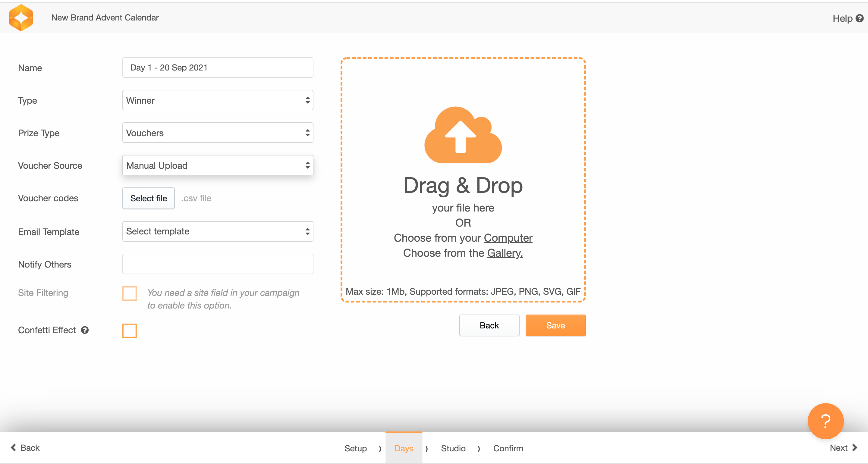Screen dimensions: 868x464
Task: Click Select file for voucher codes
Action: pos(148,199)
